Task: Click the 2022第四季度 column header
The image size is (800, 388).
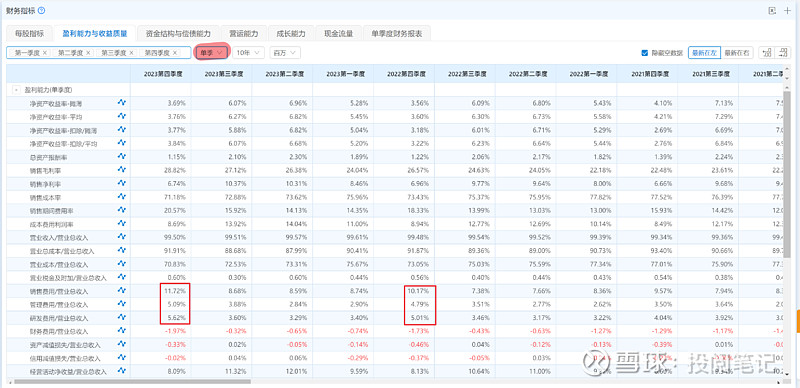Action: coord(404,74)
